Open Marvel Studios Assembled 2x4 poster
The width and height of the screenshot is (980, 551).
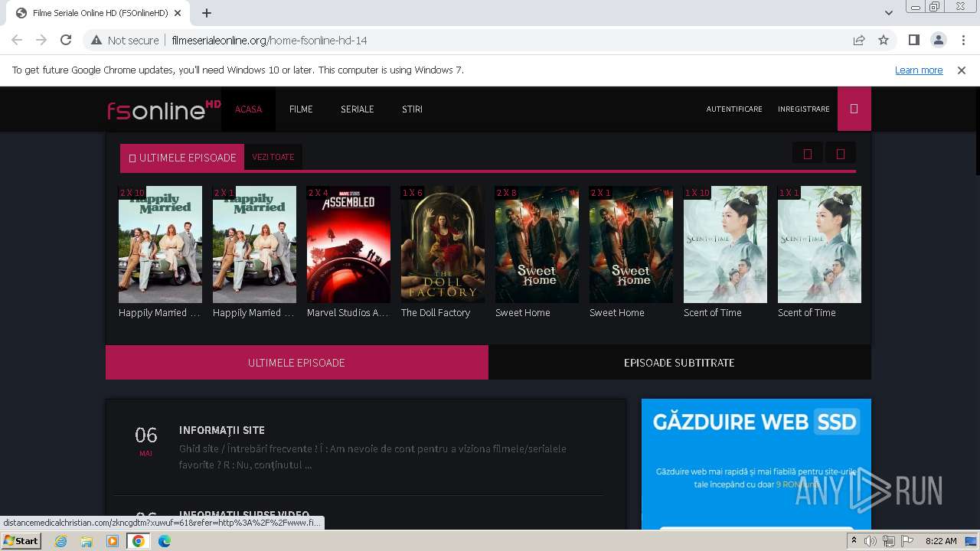pos(348,244)
